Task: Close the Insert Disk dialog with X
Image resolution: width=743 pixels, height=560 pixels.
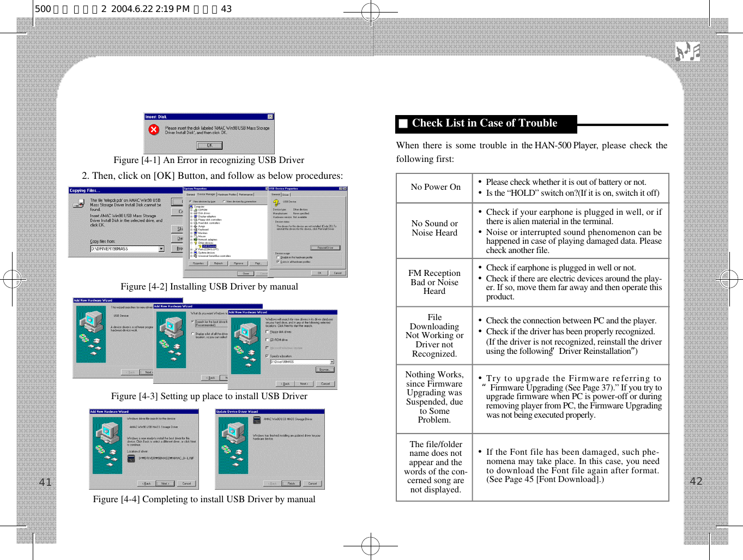Action: (270, 117)
